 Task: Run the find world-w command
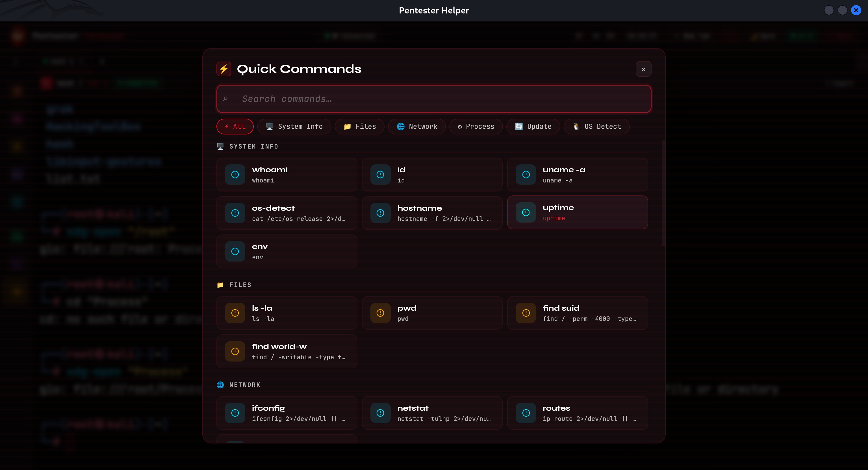tap(287, 351)
